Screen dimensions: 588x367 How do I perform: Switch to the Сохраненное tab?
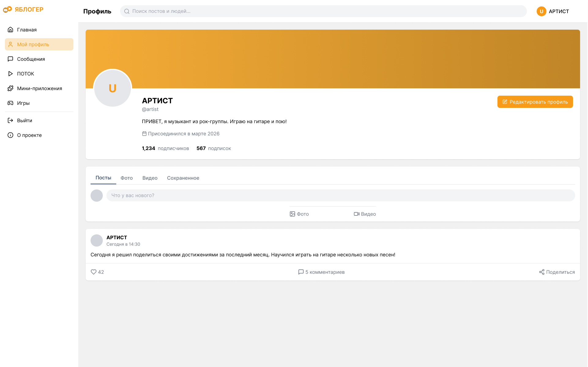click(183, 178)
